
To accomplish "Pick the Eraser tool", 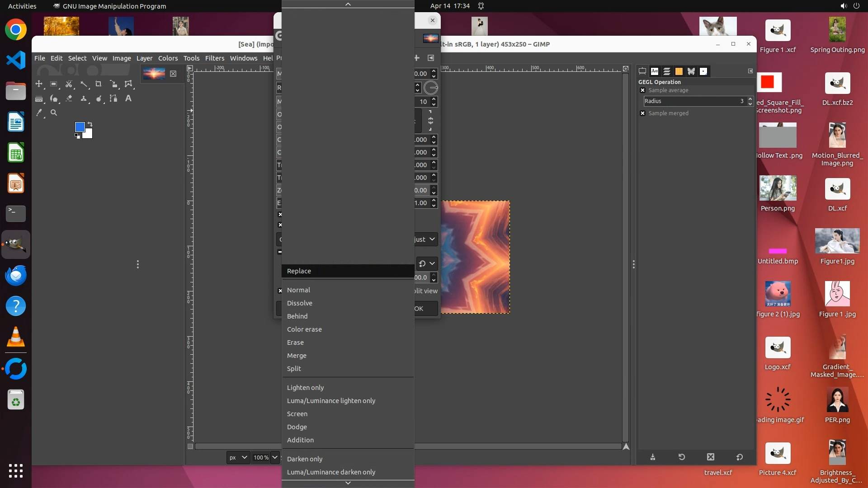I will click(x=69, y=99).
